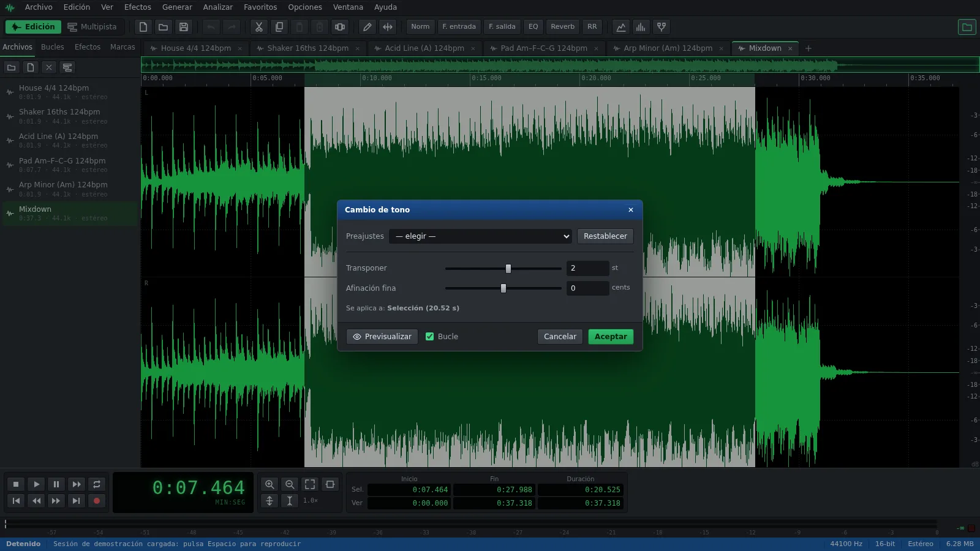Click the red Record button

pyautogui.click(x=96, y=501)
